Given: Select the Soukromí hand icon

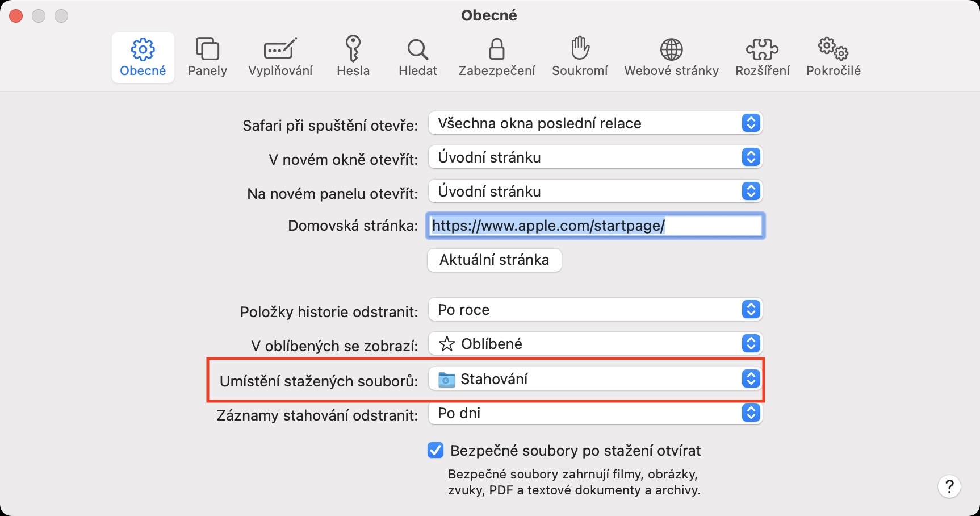Looking at the screenshot, I should (580, 50).
